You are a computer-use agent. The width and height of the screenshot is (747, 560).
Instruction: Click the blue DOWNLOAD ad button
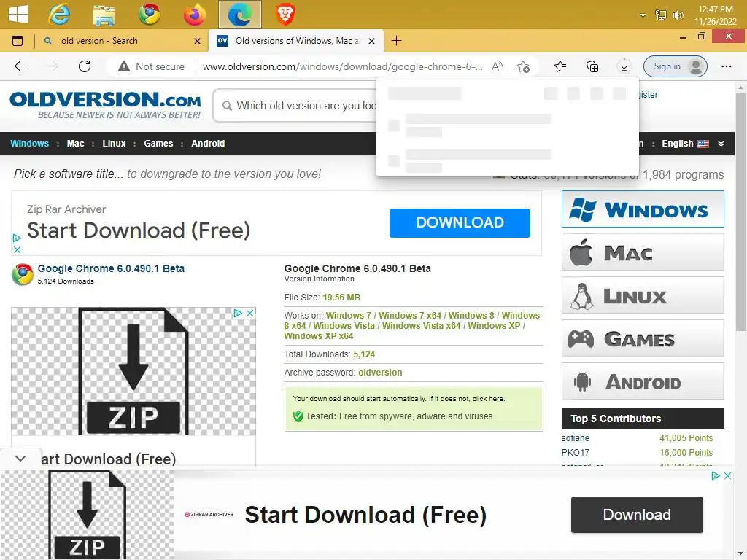460,223
